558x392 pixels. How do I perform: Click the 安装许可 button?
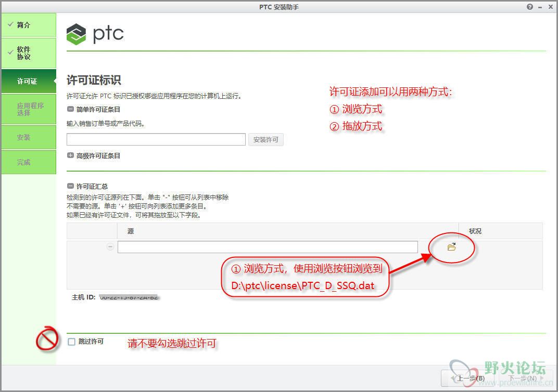(x=266, y=140)
